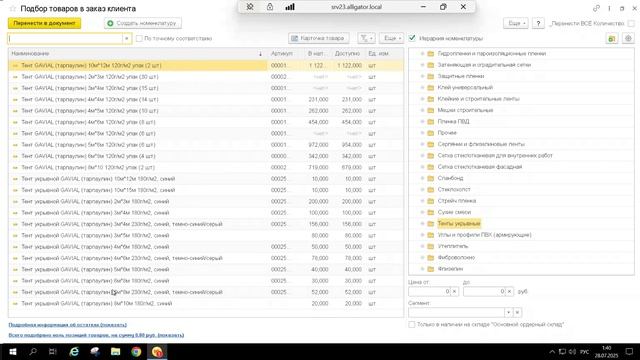
Task: Open 'Карточка товара' button
Action: tap(319, 38)
